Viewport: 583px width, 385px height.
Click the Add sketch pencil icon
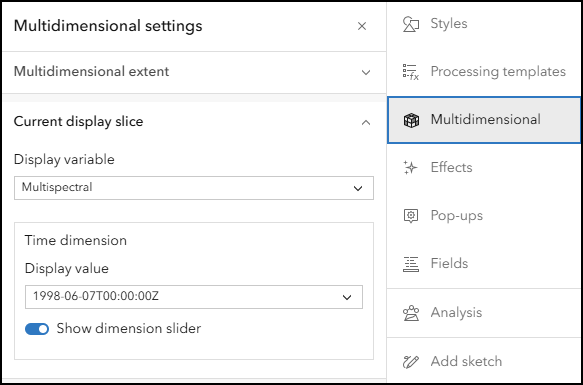coord(411,362)
